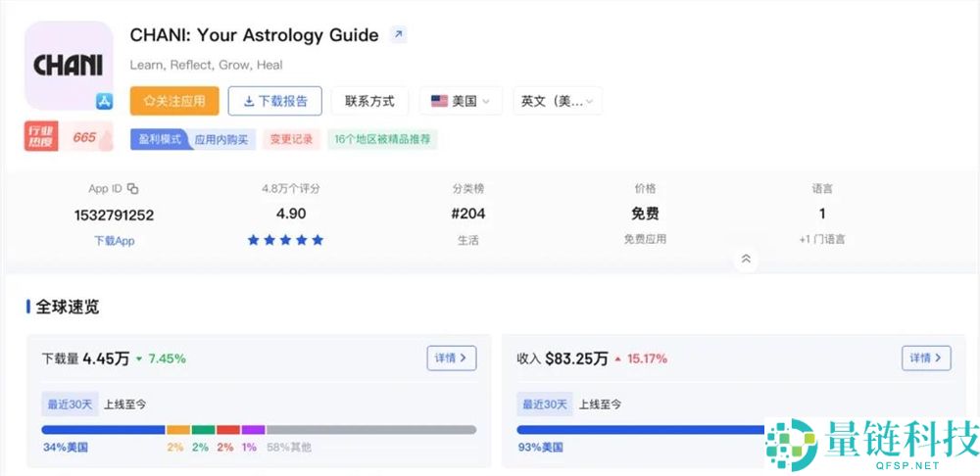Image resolution: width=980 pixels, height=476 pixels.
Task: Click the 全球速览 section heading
Action: (67, 307)
